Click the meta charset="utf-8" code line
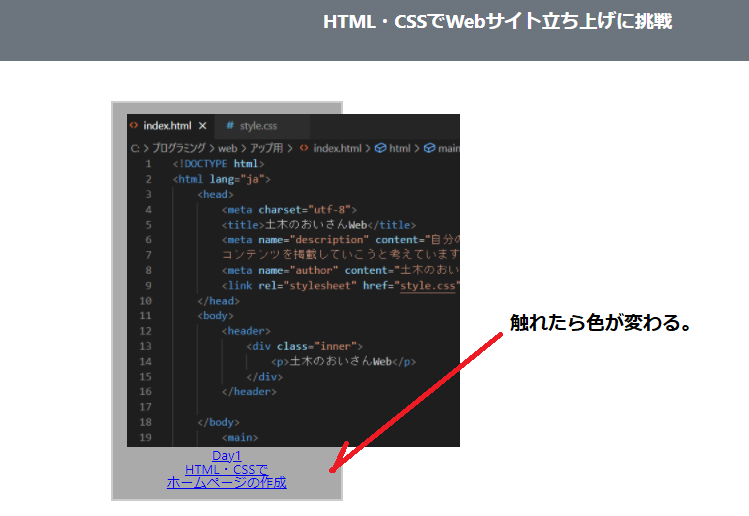 click(289, 210)
